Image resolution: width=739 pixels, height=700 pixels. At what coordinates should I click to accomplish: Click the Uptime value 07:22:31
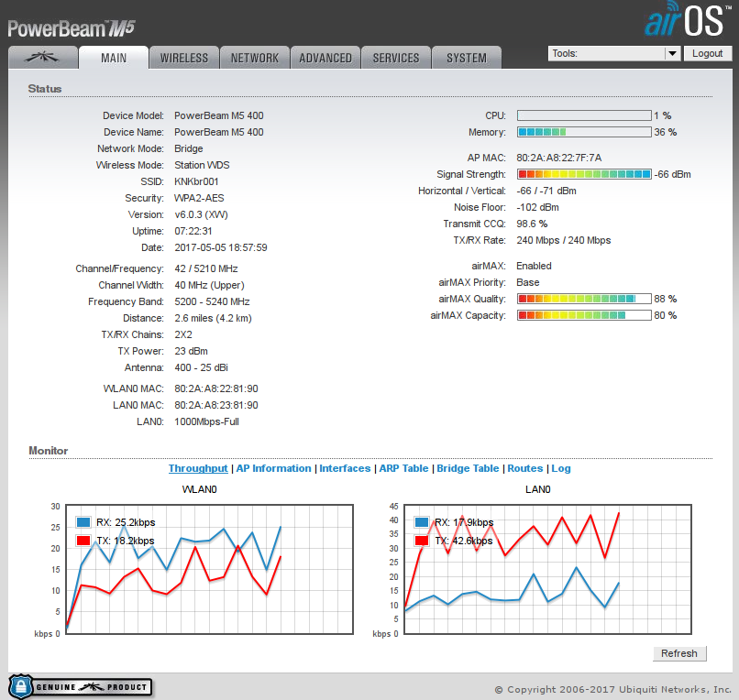(x=193, y=231)
